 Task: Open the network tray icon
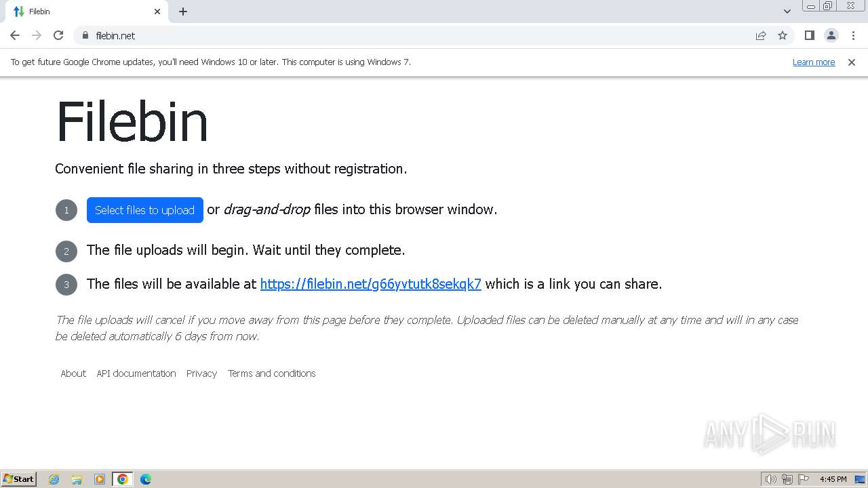click(787, 479)
